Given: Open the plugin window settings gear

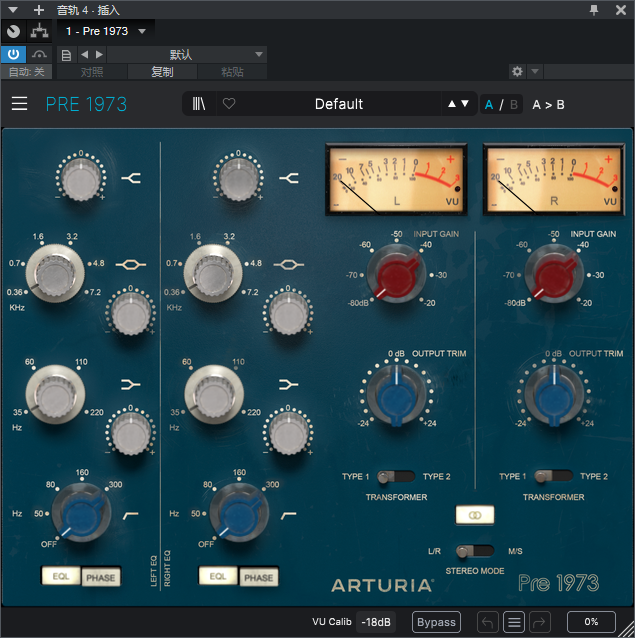Looking at the screenshot, I should [517, 72].
